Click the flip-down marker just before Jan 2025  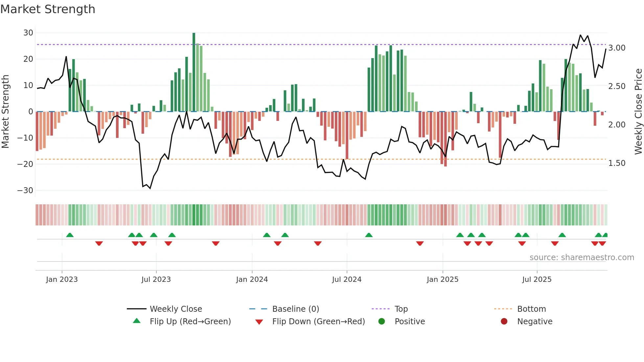click(420, 243)
